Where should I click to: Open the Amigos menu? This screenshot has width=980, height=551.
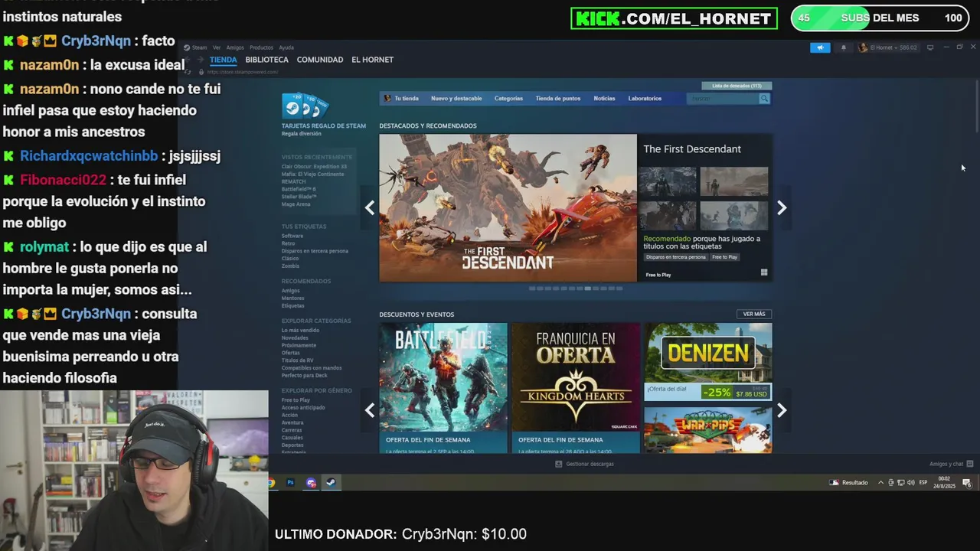click(x=235, y=47)
